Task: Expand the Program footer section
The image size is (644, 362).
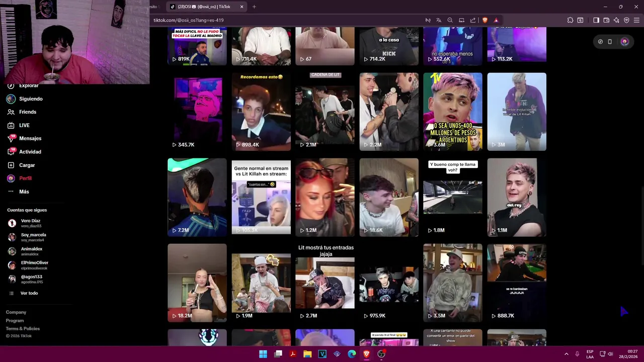Action: [x=15, y=320]
